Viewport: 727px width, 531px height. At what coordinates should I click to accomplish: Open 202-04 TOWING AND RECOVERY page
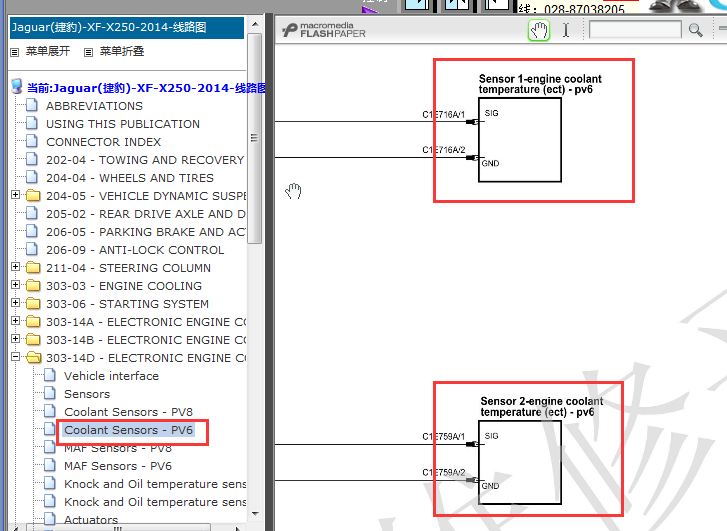pyautogui.click(x=145, y=160)
